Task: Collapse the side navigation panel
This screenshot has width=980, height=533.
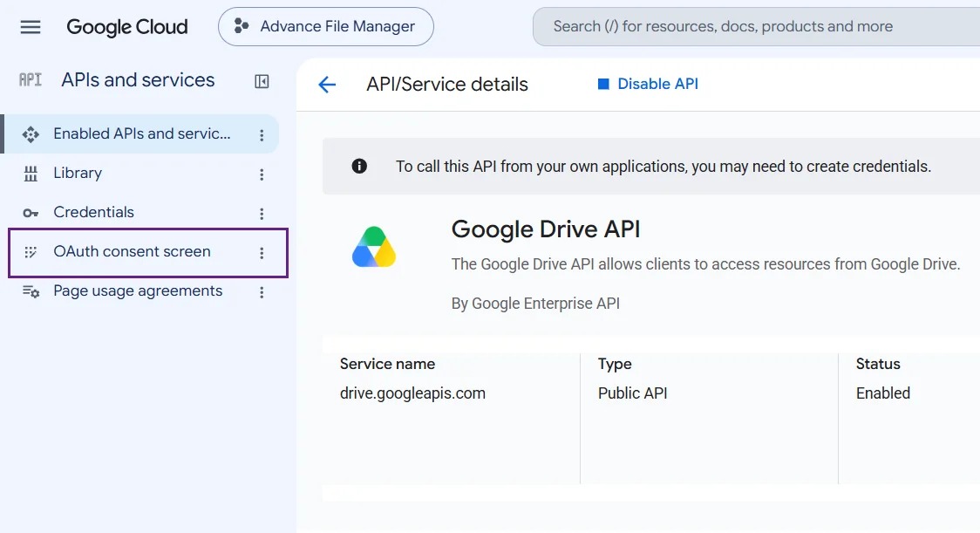Action: tap(262, 81)
